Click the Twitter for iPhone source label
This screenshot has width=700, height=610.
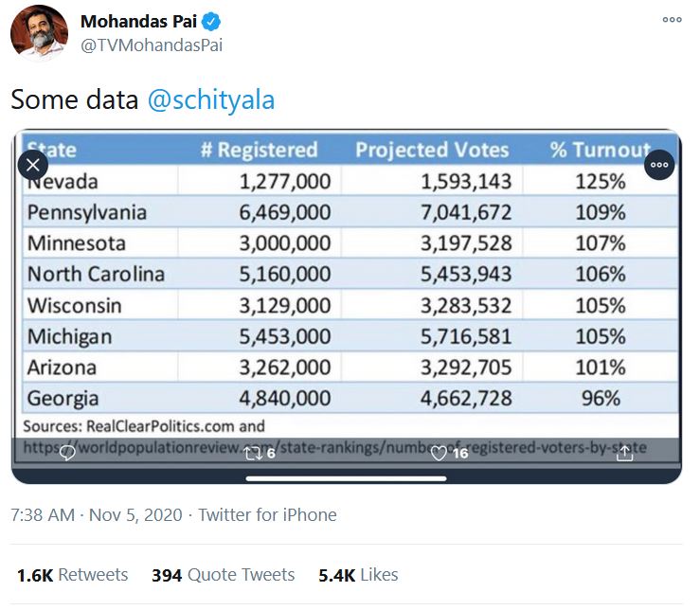click(267, 515)
